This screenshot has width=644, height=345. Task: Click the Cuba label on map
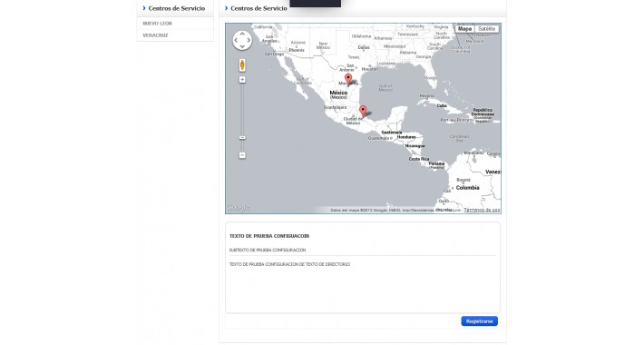[x=442, y=105]
